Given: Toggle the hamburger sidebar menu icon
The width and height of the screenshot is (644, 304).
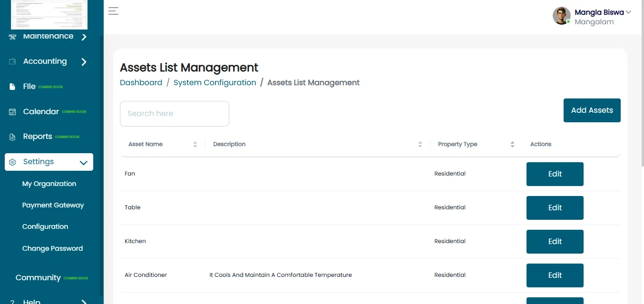Looking at the screenshot, I should (x=113, y=11).
